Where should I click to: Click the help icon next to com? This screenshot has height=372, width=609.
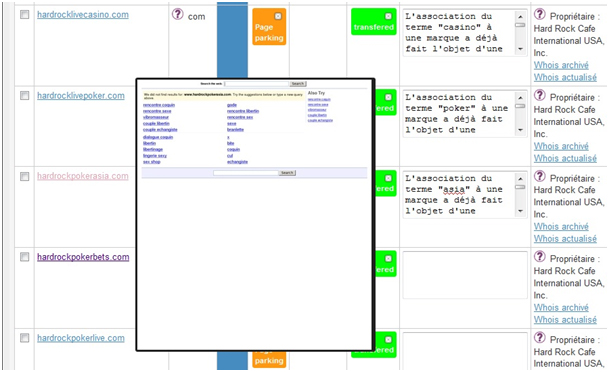click(x=177, y=14)
